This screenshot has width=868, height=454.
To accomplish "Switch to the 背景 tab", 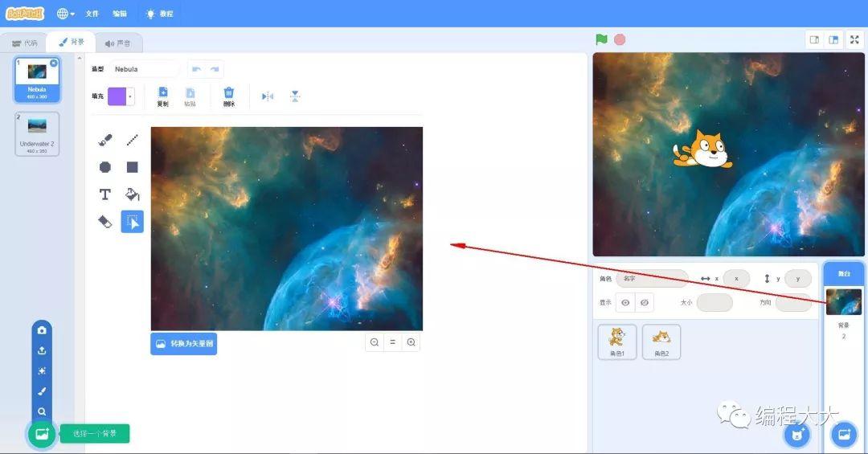I will [x=71, y=42].
